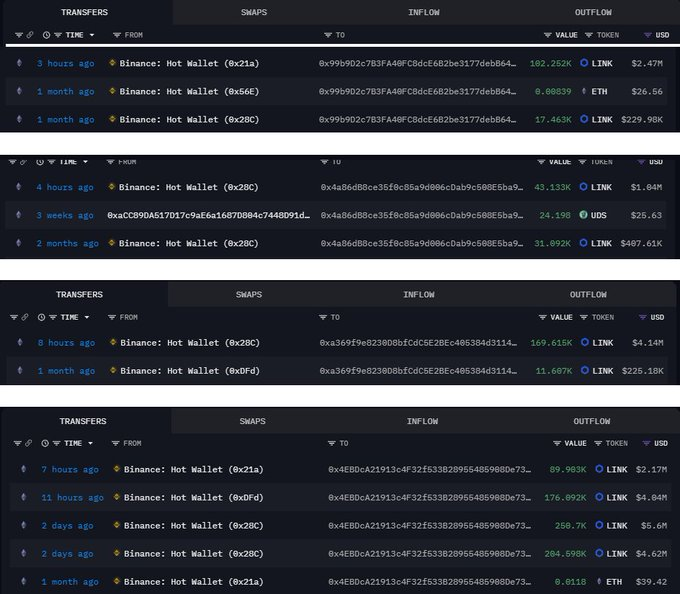This screenshot has height=594, width=680.
Task: Open the sender address starting with 0xaCC89DA517
Action: click(208, 215)
